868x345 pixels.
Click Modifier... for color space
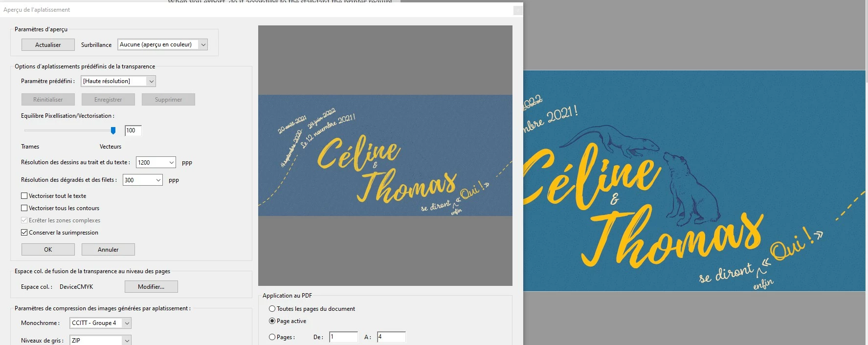(151, 286)
